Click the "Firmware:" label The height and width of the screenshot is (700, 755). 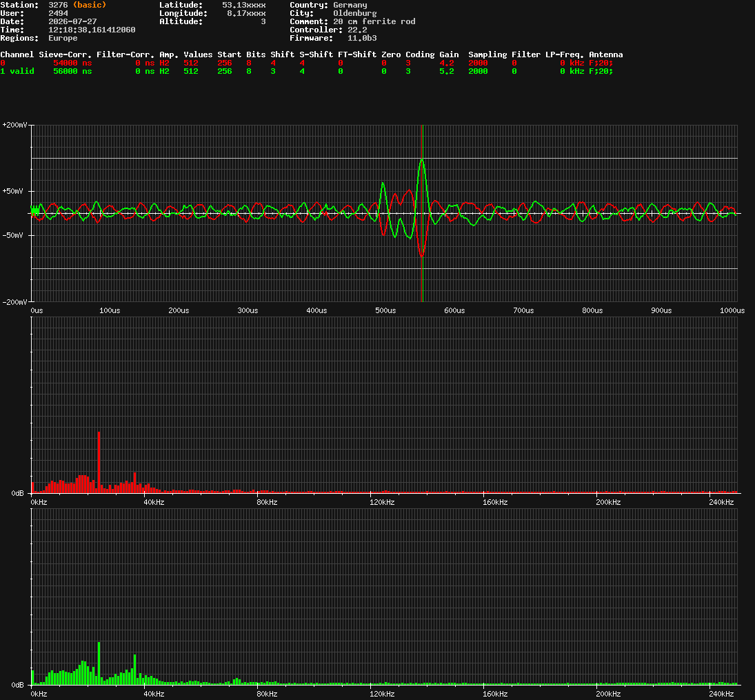point(311,37)
